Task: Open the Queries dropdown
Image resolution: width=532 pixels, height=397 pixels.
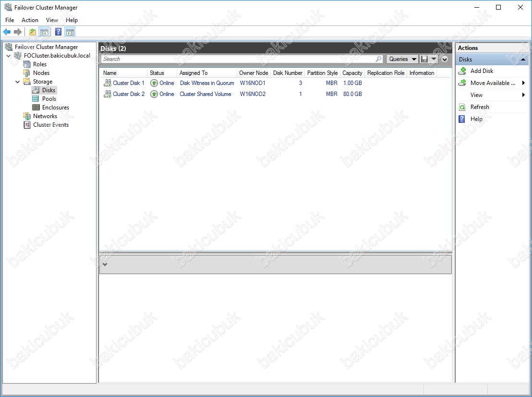Action: pos(402,59)
